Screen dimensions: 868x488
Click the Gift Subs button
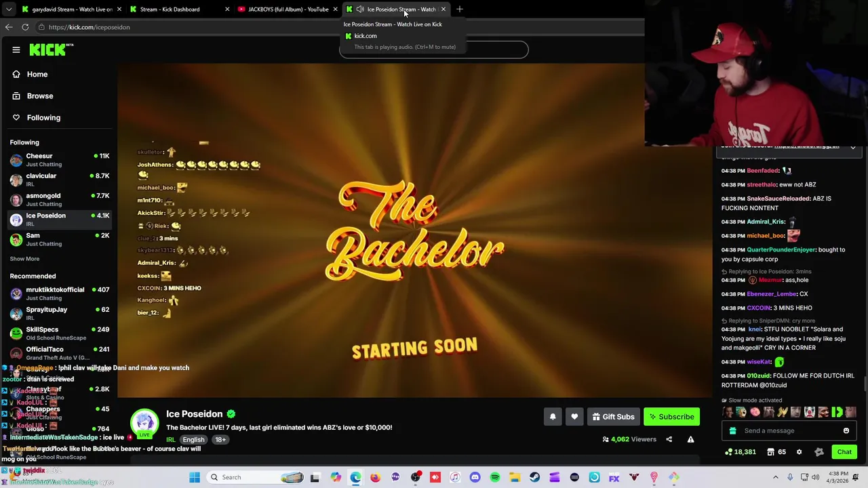point(613,417)
